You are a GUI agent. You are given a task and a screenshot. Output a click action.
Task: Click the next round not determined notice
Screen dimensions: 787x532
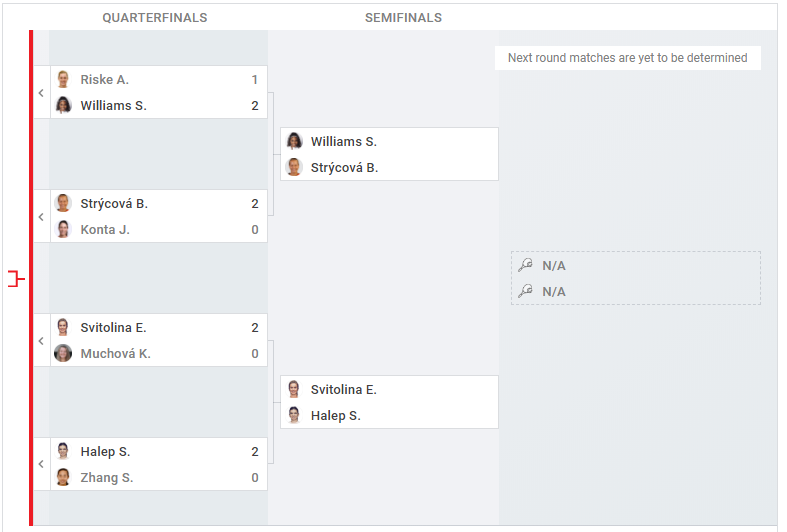(x=627, y=58)
